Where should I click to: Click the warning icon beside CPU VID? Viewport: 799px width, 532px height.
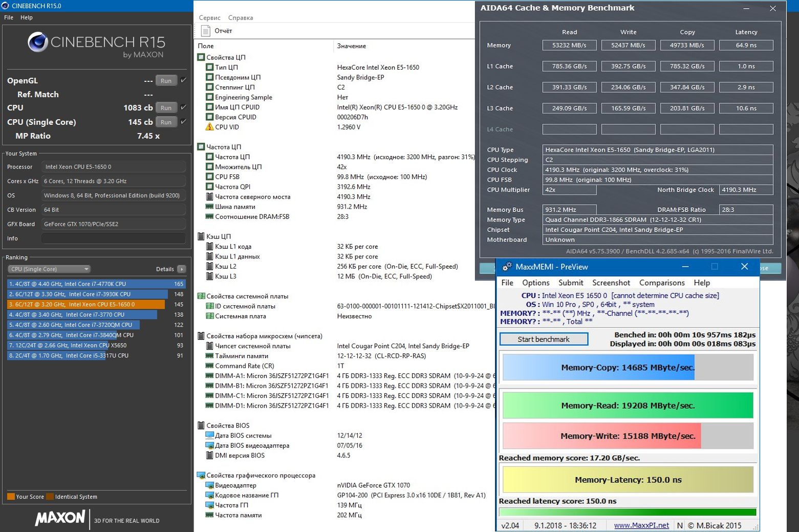pos(209,127)
